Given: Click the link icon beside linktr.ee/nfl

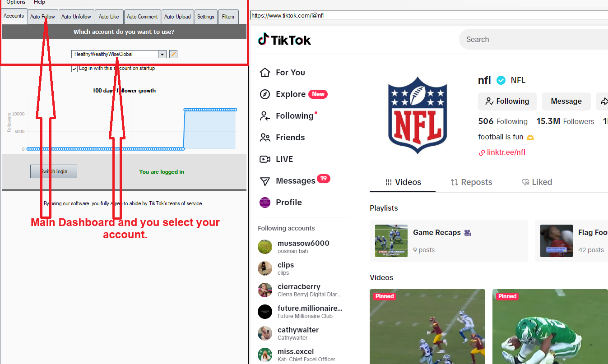Looking at the screenshot, I should (x=482, y=153).
